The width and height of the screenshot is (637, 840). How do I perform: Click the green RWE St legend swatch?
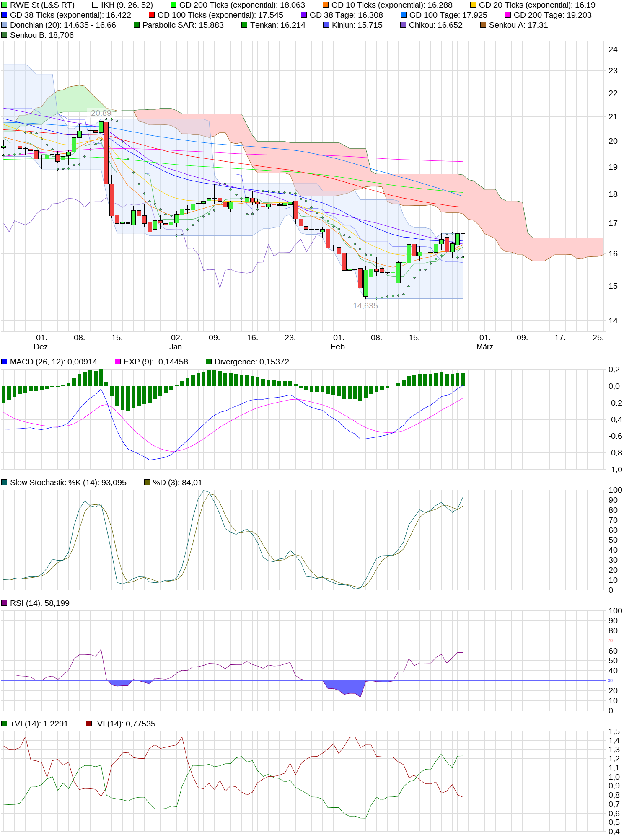click(x=4, y=5)
